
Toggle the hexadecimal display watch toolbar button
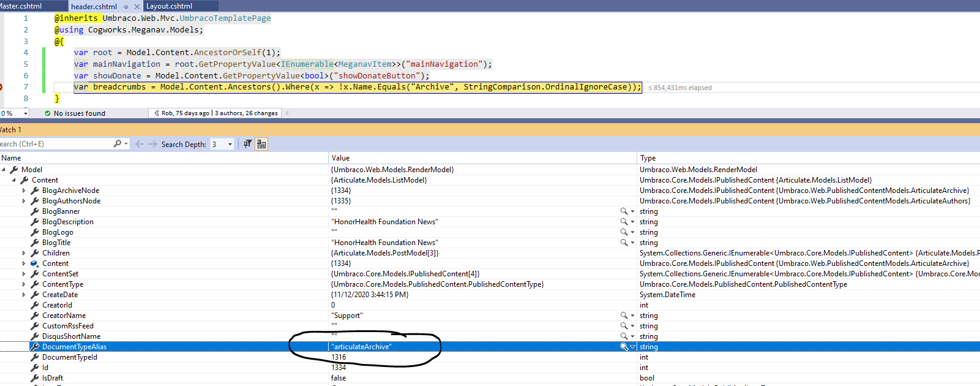[261, 144]
